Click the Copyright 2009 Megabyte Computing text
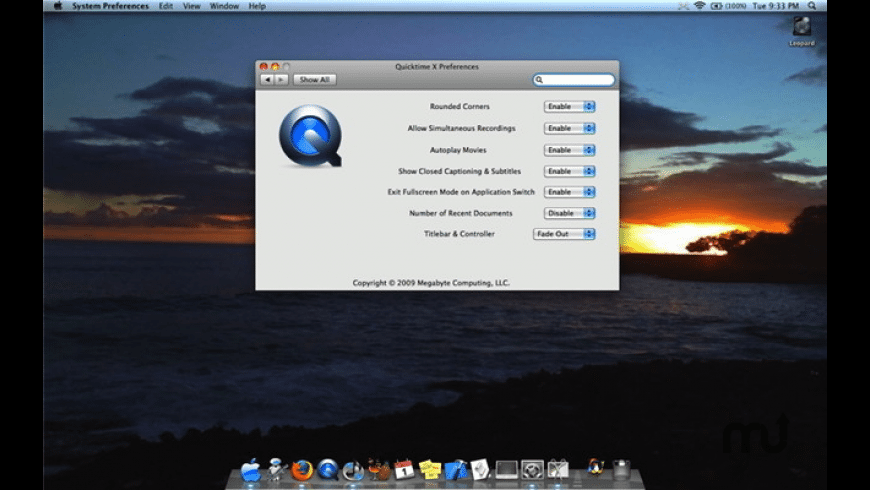Image resolution: width=870 pixels, height=490 pixels. pyautogui.click(x=431, y=283)
